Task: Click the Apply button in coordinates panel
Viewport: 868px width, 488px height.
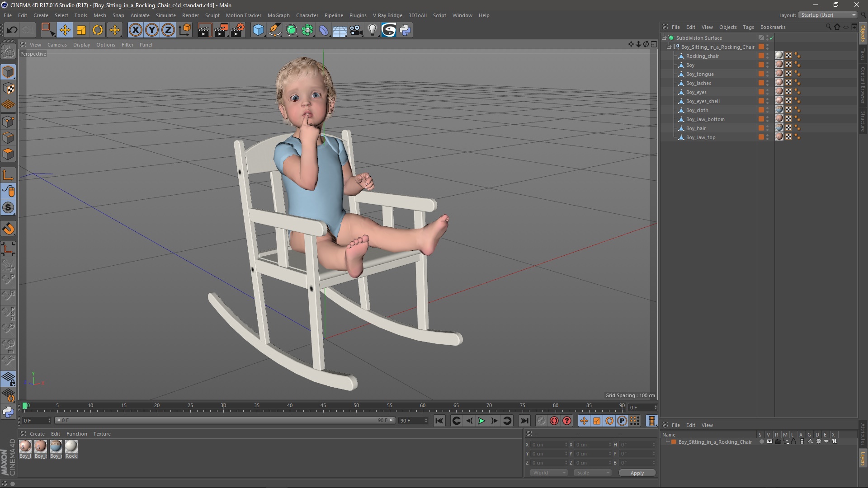Action: tap(636, 472)
